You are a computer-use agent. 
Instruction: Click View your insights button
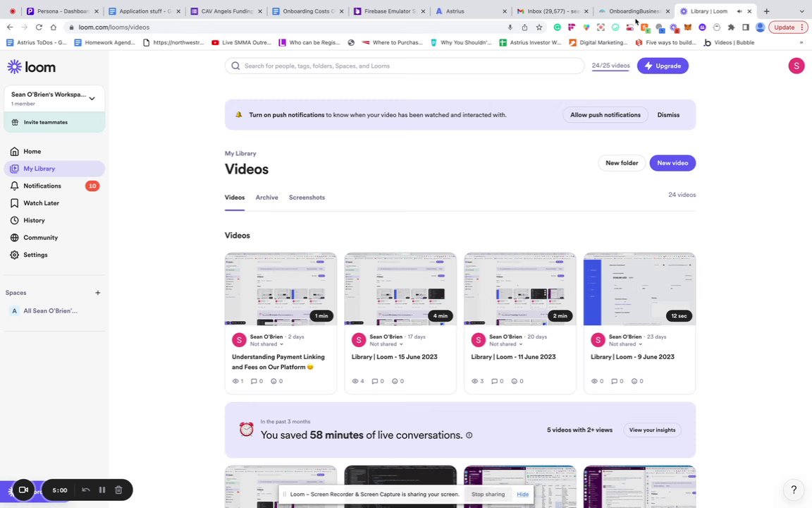[x=652, y=430]
